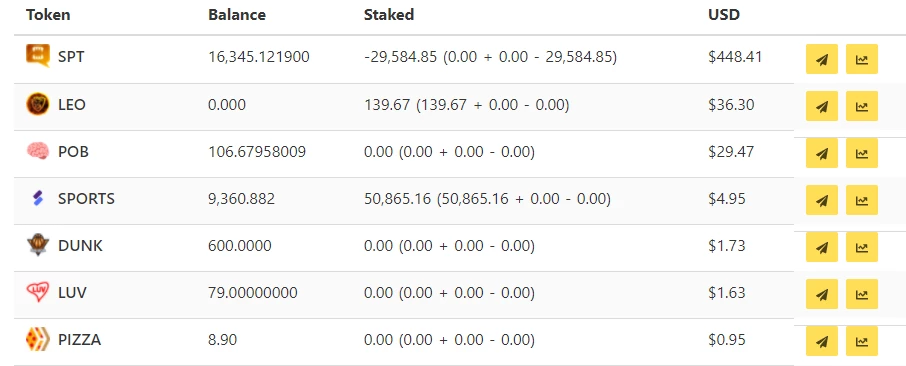Send LUV tokens icon
906x366 pixels.
(x=822, y=294)
